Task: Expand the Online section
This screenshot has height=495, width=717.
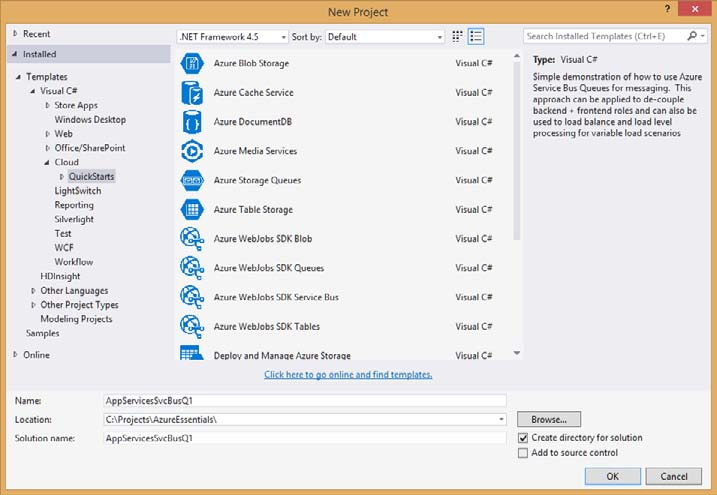Action: (x=15, y=355)
